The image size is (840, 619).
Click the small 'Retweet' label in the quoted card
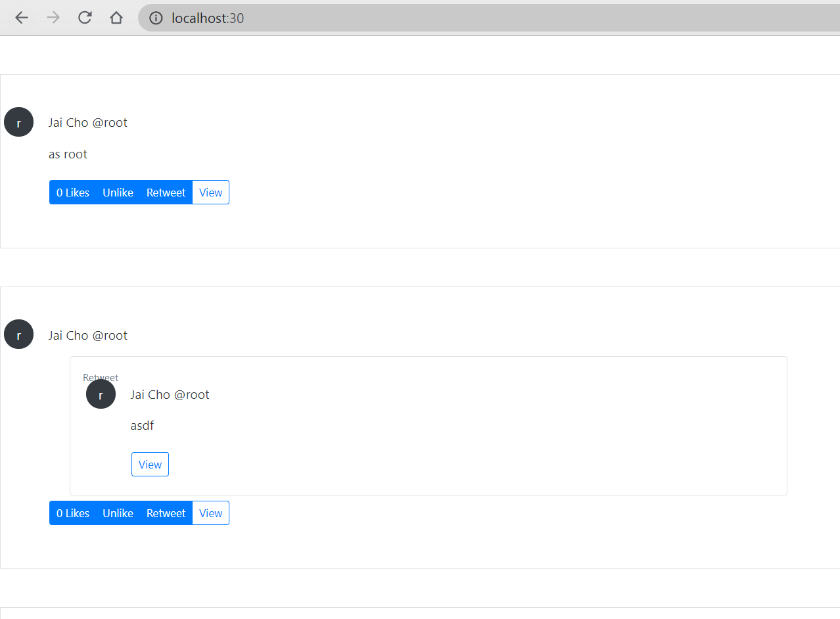pos(101,377)
